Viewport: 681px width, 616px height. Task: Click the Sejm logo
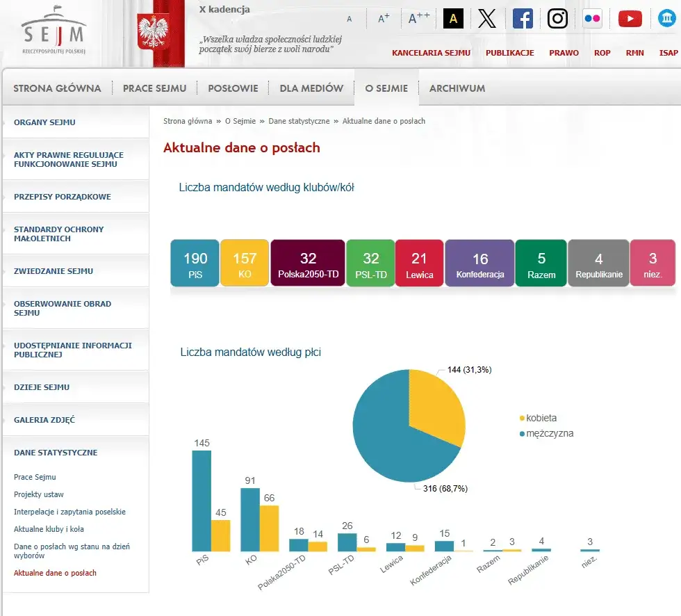coord(54,31)
